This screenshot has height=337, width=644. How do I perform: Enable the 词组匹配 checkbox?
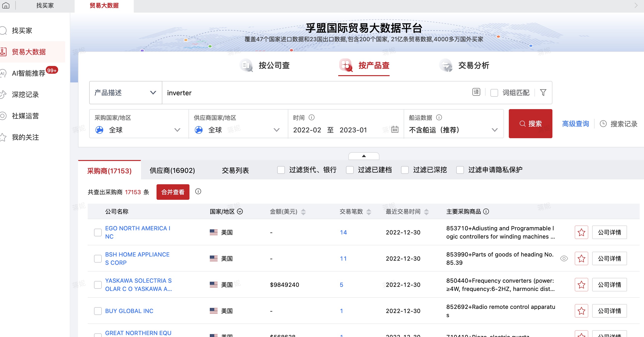(494, 93)
